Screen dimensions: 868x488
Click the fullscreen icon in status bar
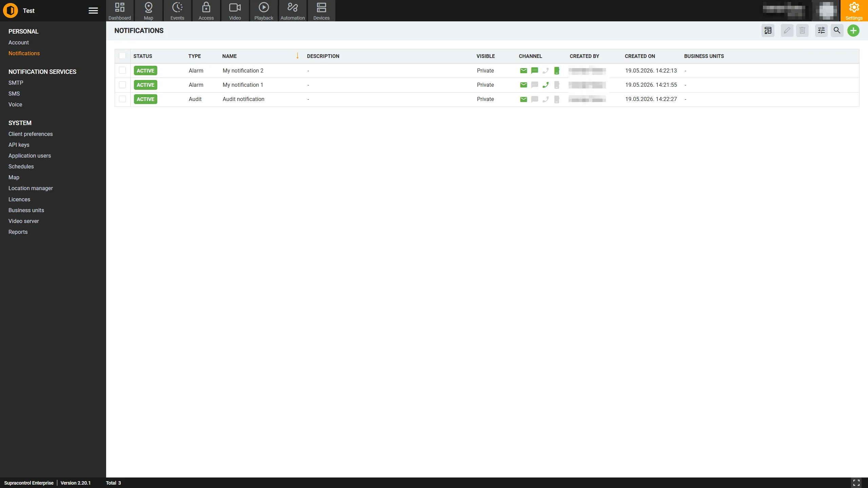pos(856,483)
